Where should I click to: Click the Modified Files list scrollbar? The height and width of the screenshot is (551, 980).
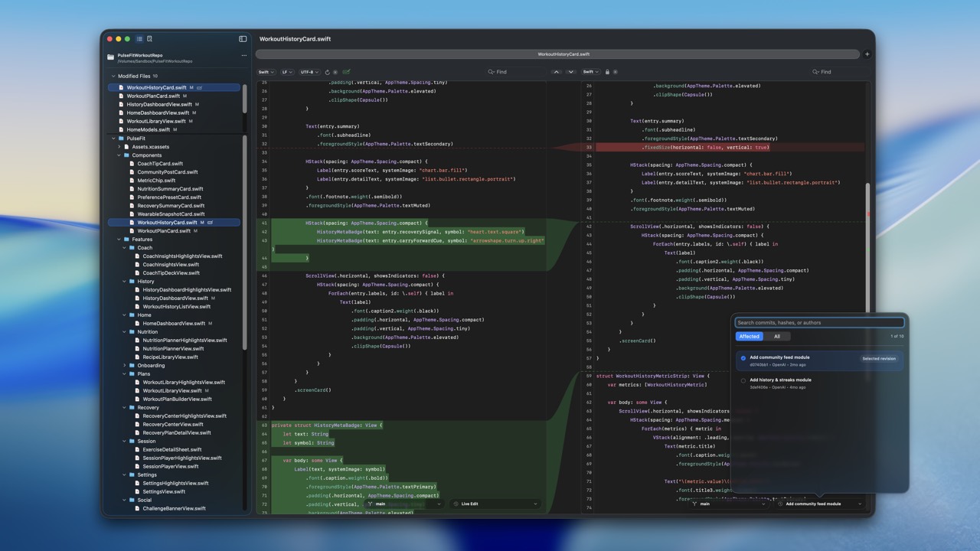245,99
